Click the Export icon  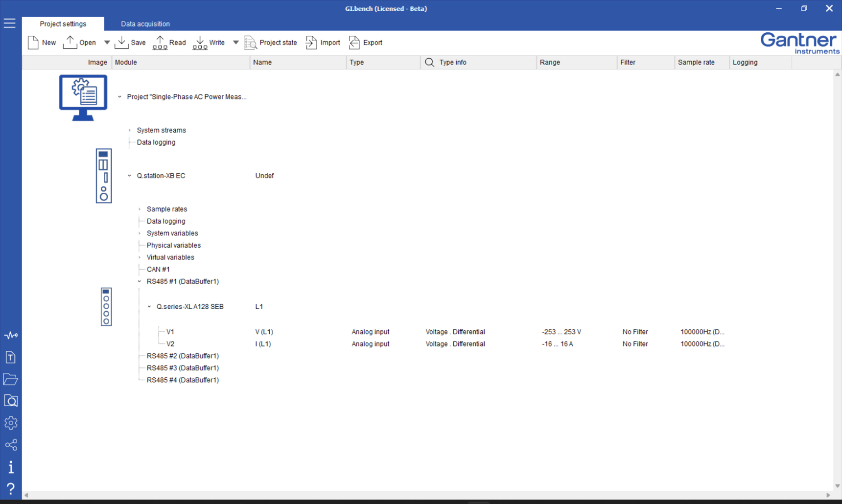coord(354,43)
